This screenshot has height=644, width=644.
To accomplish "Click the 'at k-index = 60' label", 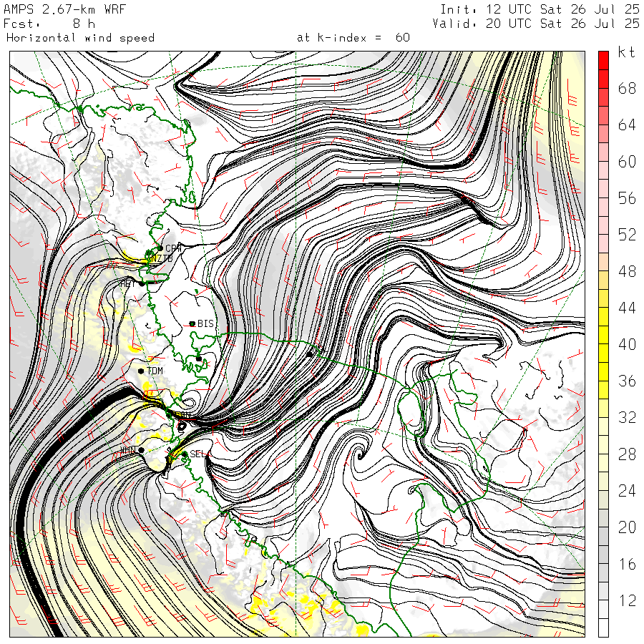I will [x=353, y=38].
